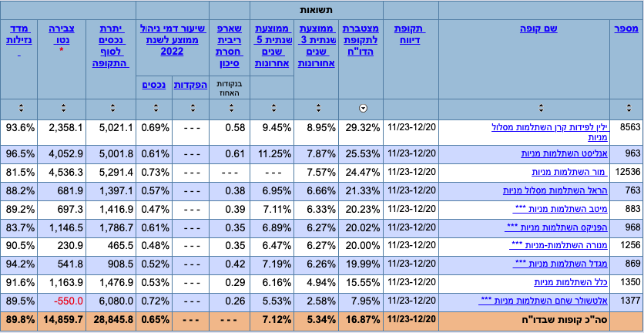Viewport: 644px width, 333px height.
Task: Select cumulative return 24.47% cell
Action: tap(361, 173)
